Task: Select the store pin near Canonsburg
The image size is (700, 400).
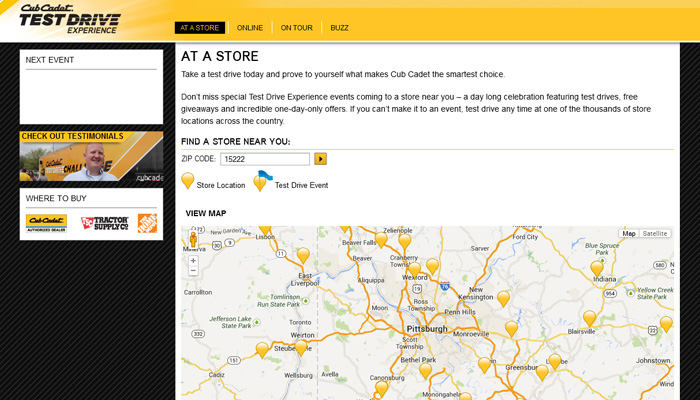Action: tap(382, 389)
